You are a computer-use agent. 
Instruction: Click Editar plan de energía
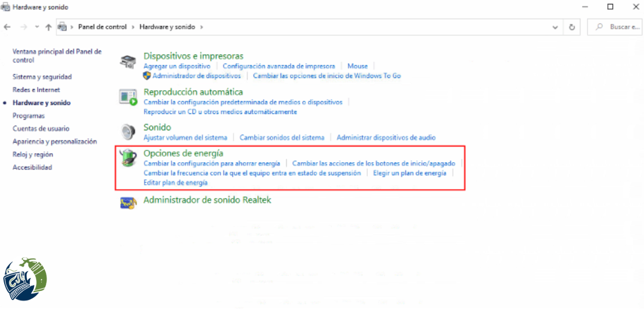pyautogui.click(x=175, y=183)
